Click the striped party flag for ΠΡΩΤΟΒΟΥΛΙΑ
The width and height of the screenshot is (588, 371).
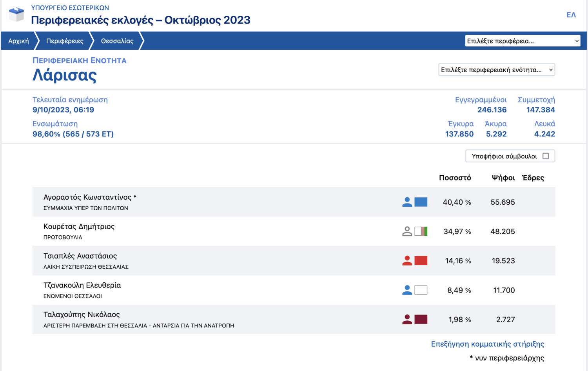[421, 231]
